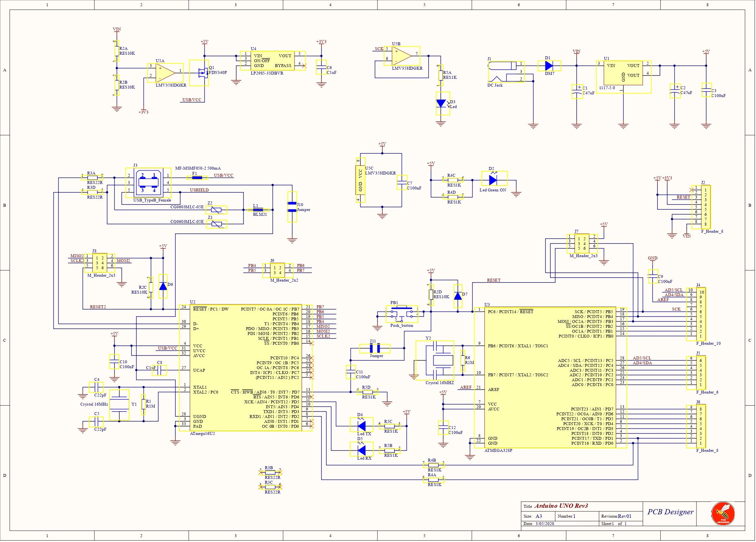Click the C3 100nF capacitor symbol

point(706,90)
